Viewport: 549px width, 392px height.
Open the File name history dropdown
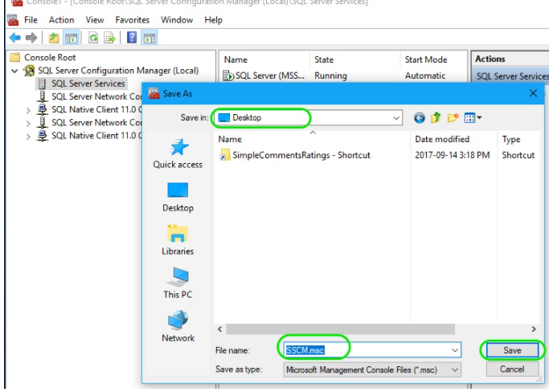pos(454,350)
